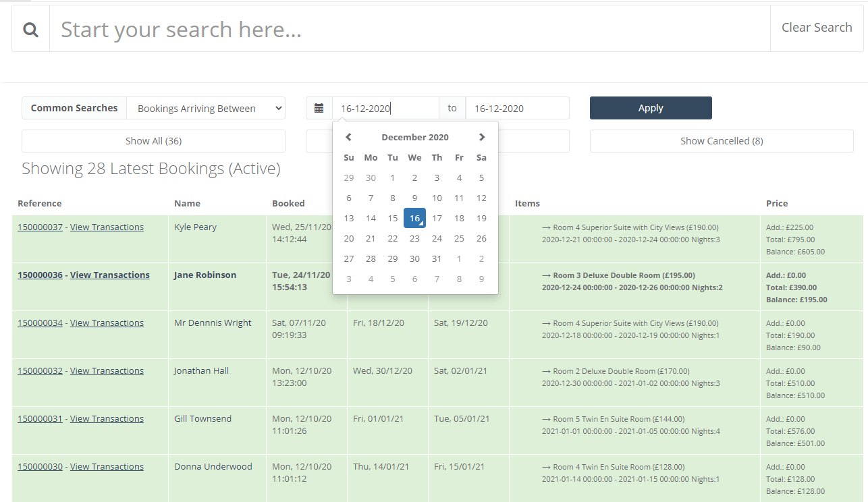
Task: Select December 31 in the calendar
Action: [x=437, y=258]
